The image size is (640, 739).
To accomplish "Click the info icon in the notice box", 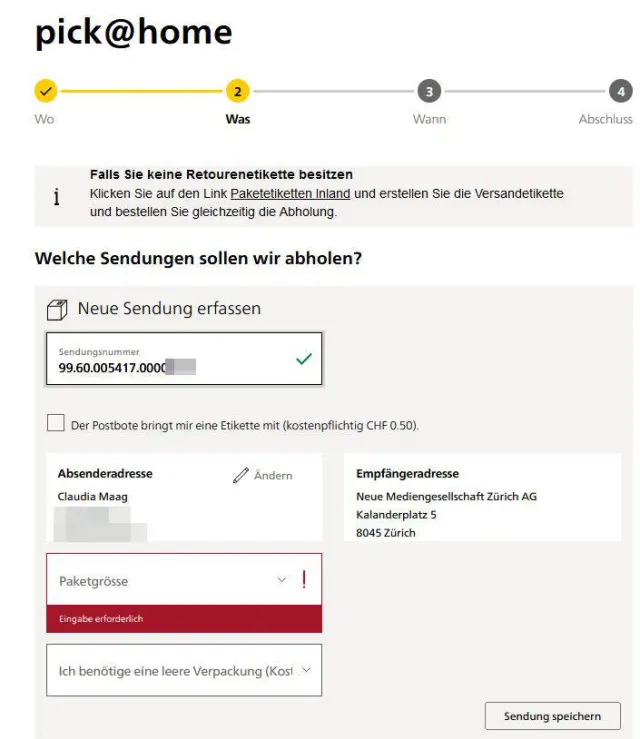I will 56,197.
